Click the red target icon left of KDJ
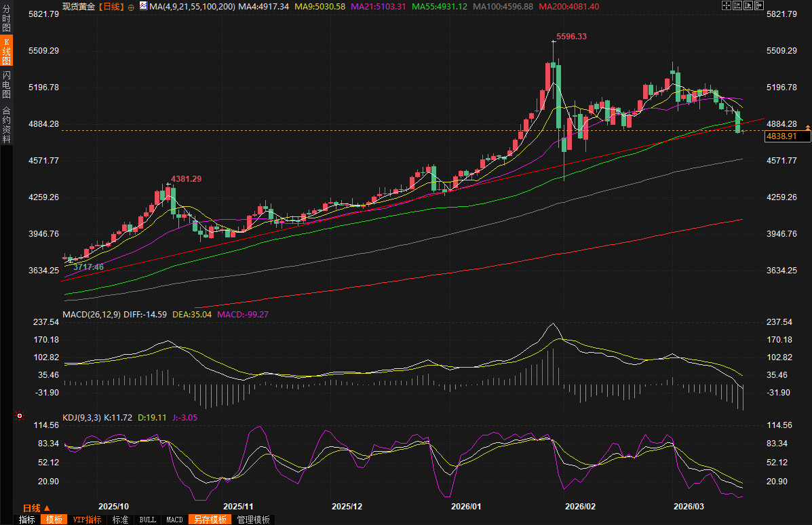Viewport: 812px width, 525px height. [20, 416]
